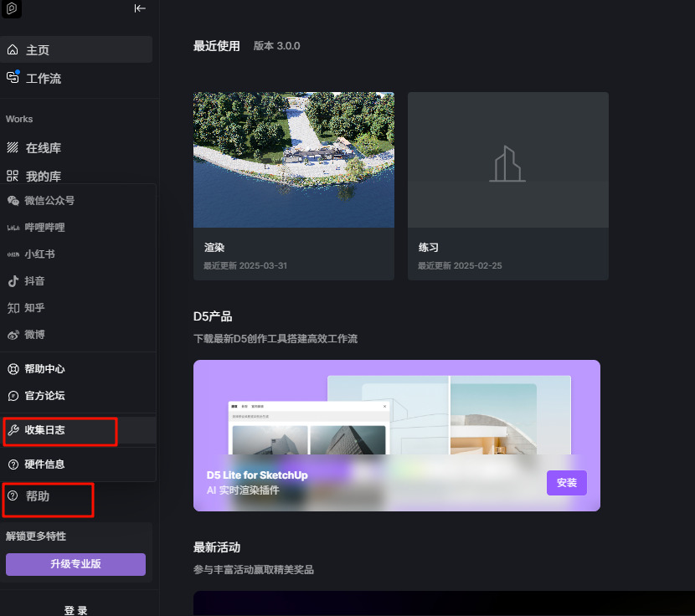
Task: Click the 抖音 Douyin icon
Action: 13,281
